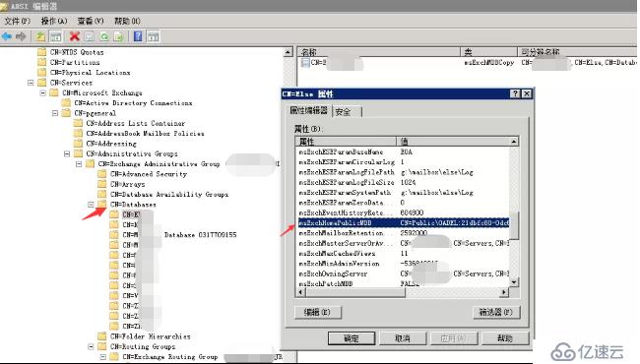Click attribute list horizontal scroll-left arrow
This screenshot has height=364, width=640.
[301, 292]
